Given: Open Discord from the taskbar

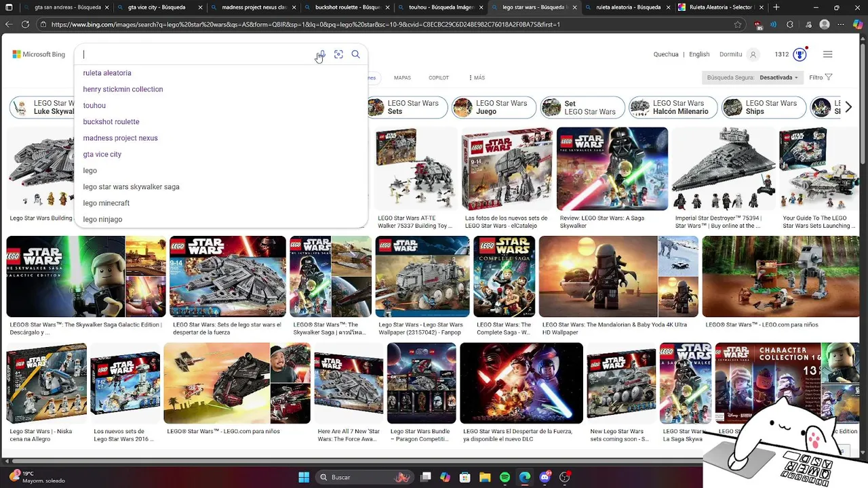Looking at the screenshot, I should [x=545, y=477].
